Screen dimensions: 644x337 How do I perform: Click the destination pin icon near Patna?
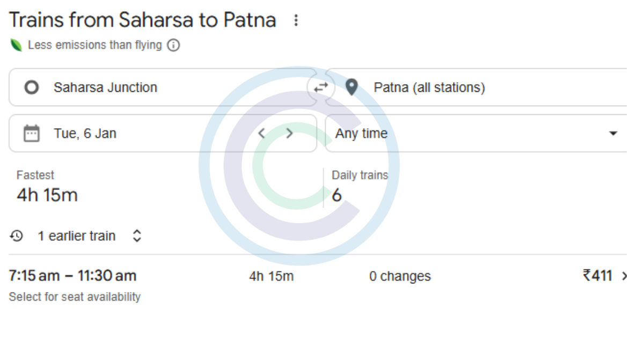pyautogui.click(x=352, y=87)
